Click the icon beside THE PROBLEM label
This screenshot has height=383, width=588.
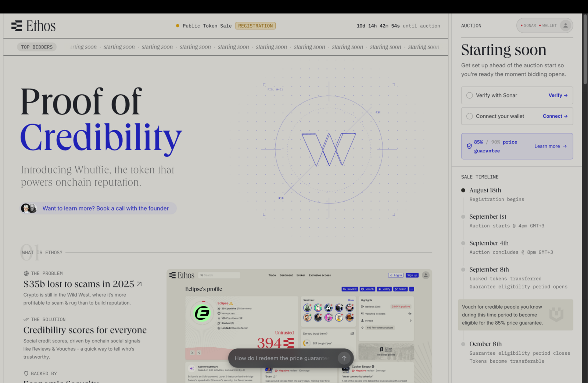[26, 273]
